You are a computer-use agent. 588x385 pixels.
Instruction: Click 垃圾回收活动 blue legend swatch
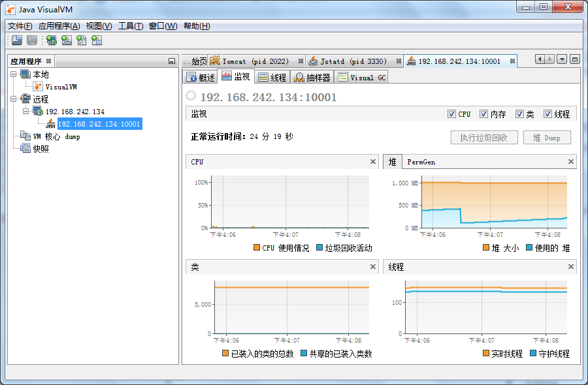pos(319,247)
